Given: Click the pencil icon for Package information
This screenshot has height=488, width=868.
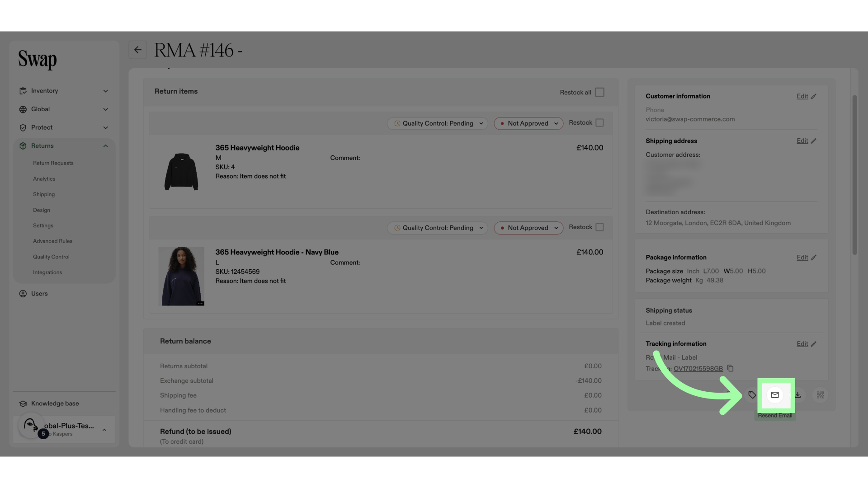Looking at the screenshot, I should pyautogui.click(x=813, y=258).
